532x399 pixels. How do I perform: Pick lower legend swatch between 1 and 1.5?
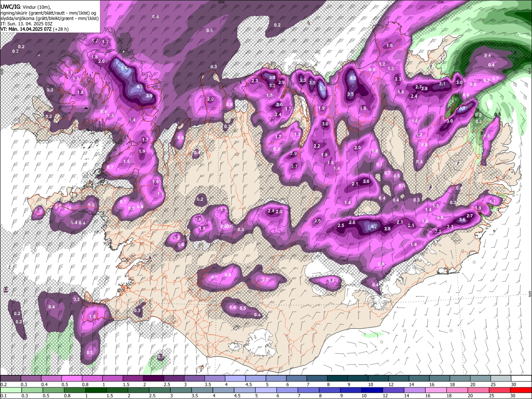point(96,390)
